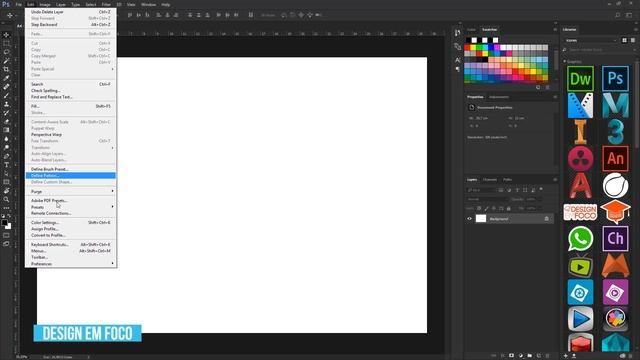
Task: Open the collapsed History panel icon
Action: (458, 33)
